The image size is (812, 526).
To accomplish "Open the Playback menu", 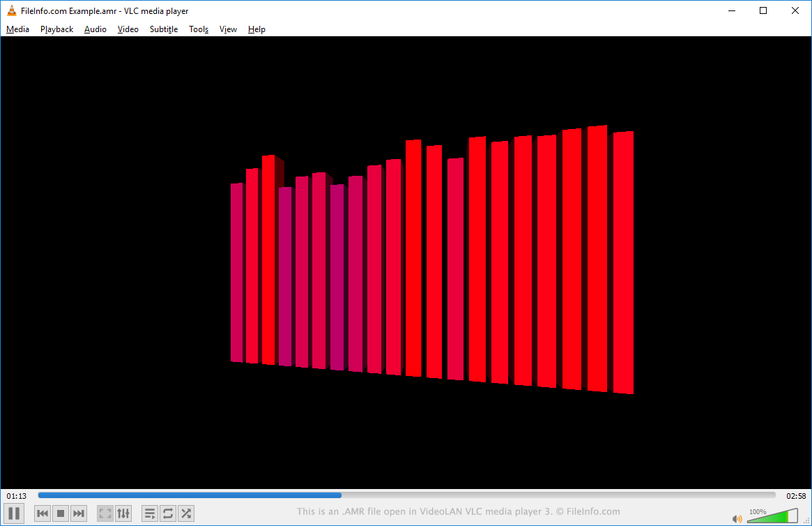I will point(57,29).
